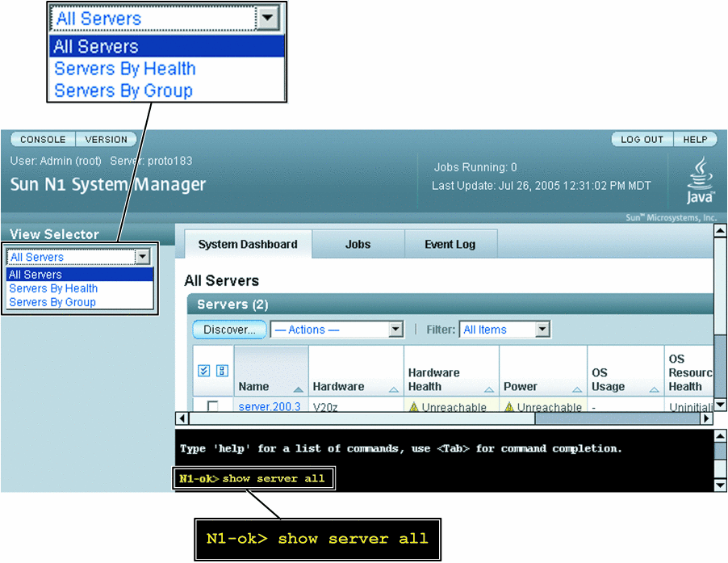Viewport: 728px width, 563px height.
Task: Switch to System Dashboard tab
Action: (248, 244)
